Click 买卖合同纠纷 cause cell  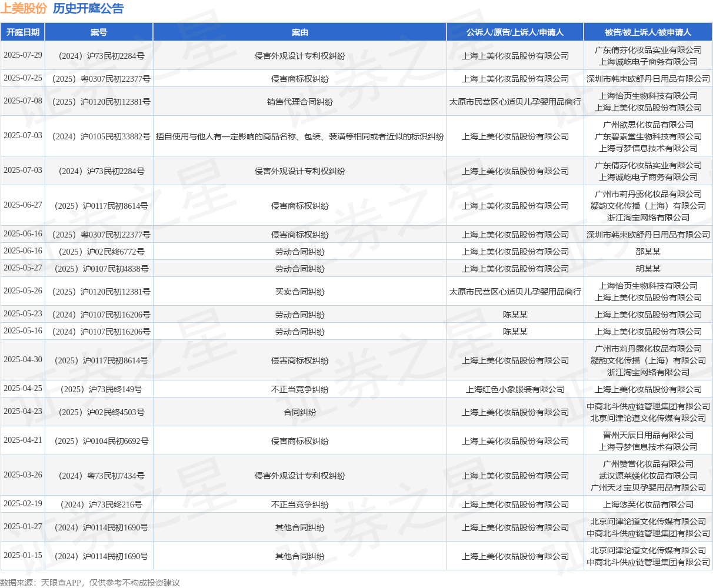300,292
